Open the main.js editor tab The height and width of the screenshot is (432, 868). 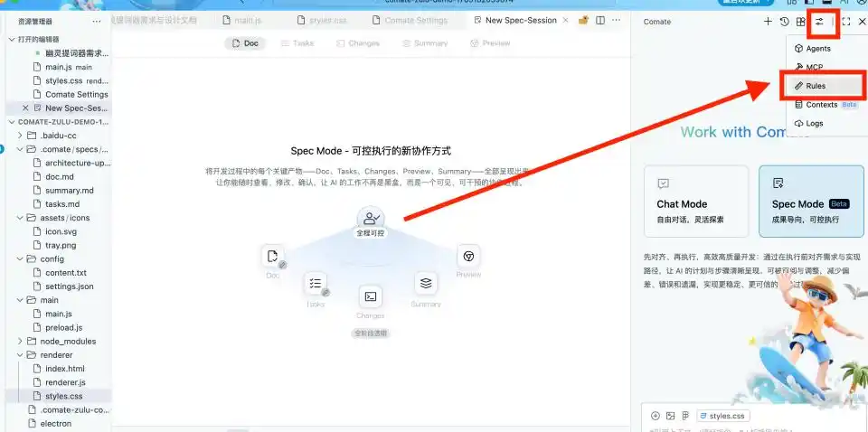tap(242, 21)
